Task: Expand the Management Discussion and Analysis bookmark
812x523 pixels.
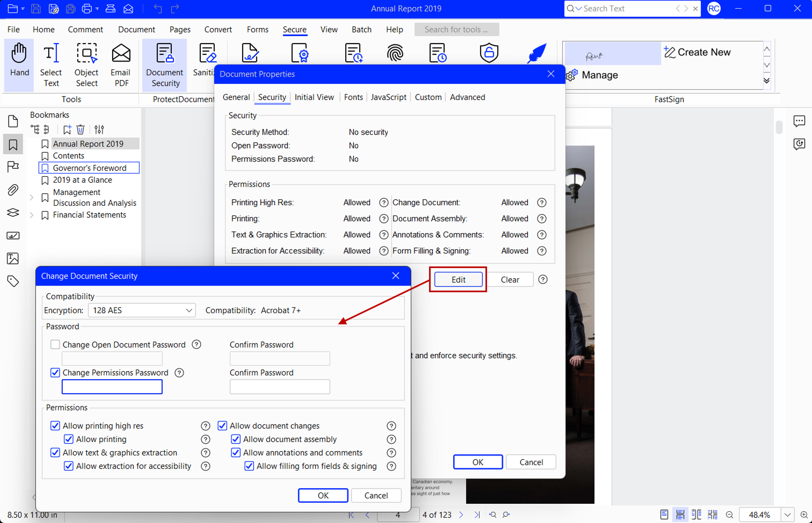Action: coord(32,197)
